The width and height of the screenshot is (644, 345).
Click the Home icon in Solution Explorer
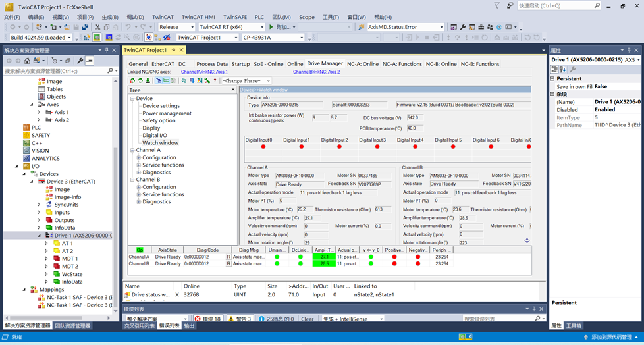point(27,61)
